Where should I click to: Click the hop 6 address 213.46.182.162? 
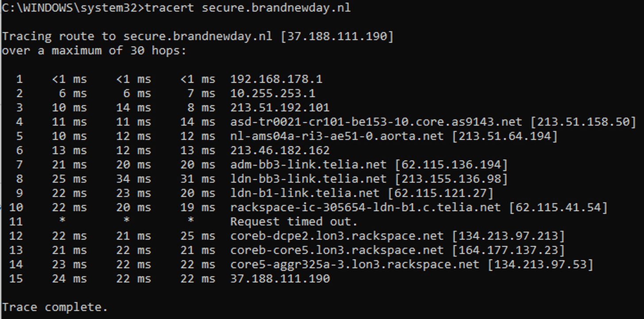[280, 151]
